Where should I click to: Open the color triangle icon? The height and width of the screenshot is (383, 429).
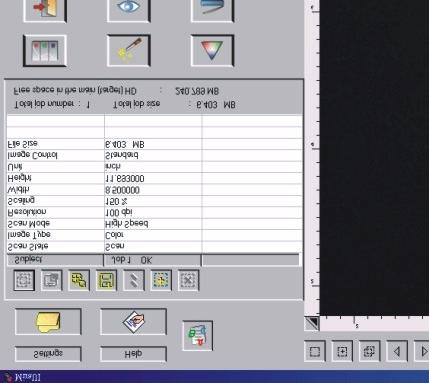[212, 51]
